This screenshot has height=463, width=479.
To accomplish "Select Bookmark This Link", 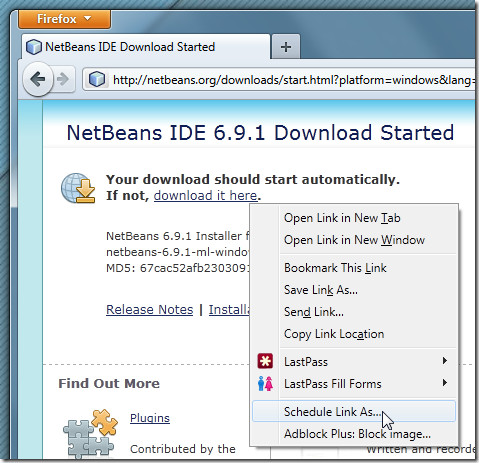I will coord(353,268).
